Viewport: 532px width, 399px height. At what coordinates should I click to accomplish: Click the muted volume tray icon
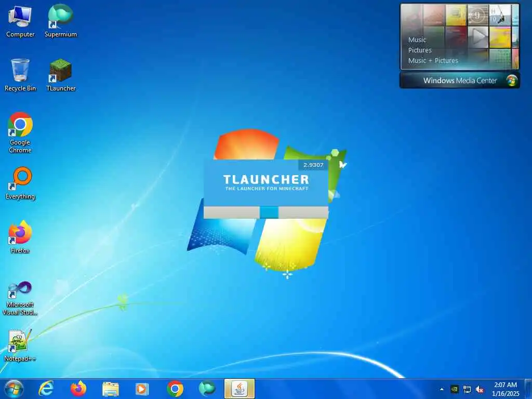[480, 390]
